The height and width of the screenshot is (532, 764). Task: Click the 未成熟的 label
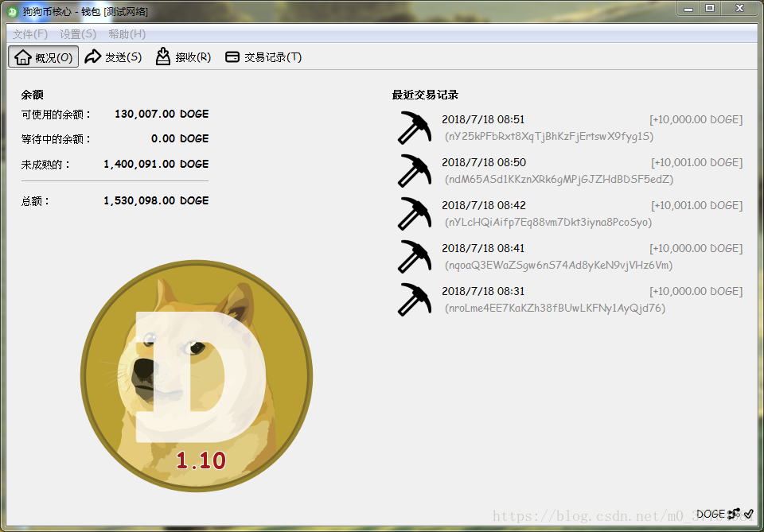45,165
